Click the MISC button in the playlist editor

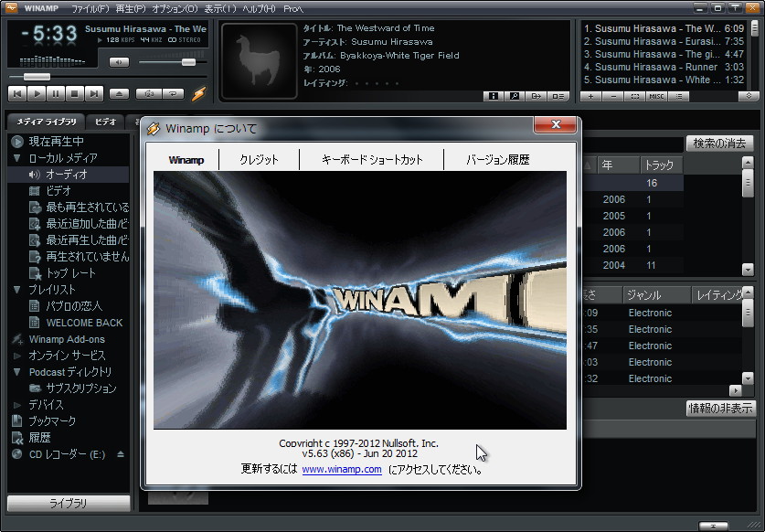[656, 96]
